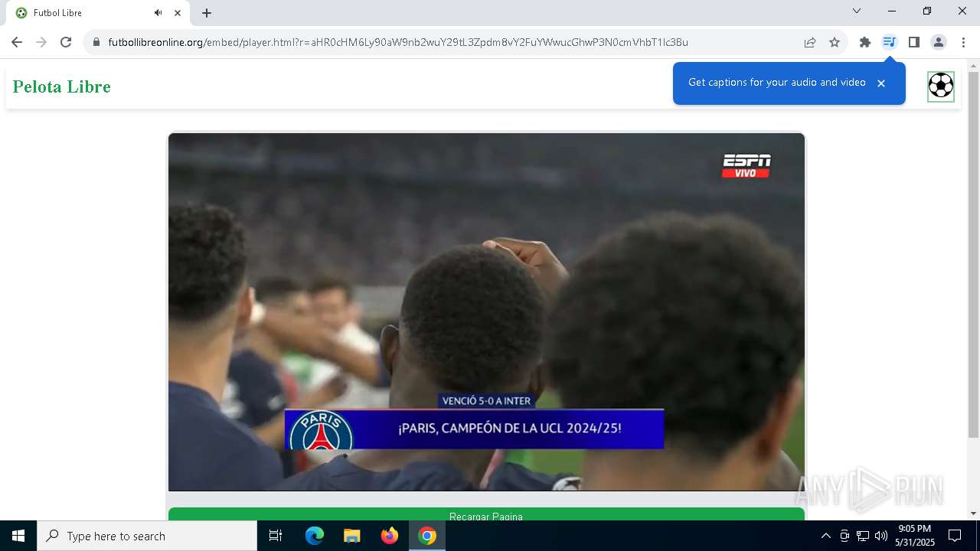The width and height of the screenshot is (980, 551).
Task: Open a new browser tab
Action: point(207,13)
